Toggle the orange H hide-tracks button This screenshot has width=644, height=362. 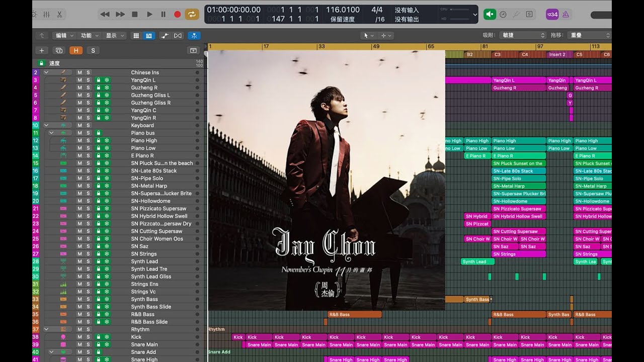[x=76, y=50]
